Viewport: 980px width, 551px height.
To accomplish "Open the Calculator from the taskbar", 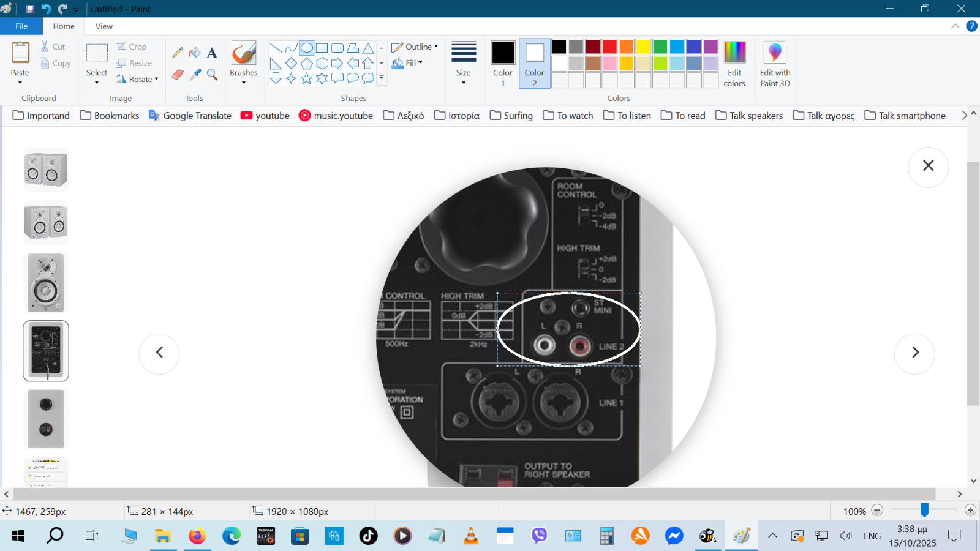I will coord(606,536).
